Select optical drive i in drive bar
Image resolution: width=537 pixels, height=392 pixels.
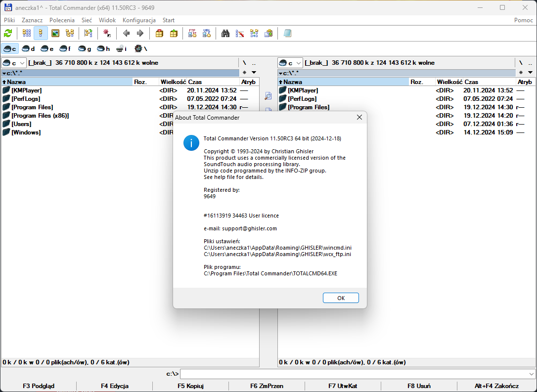click(x=122, y=48)
